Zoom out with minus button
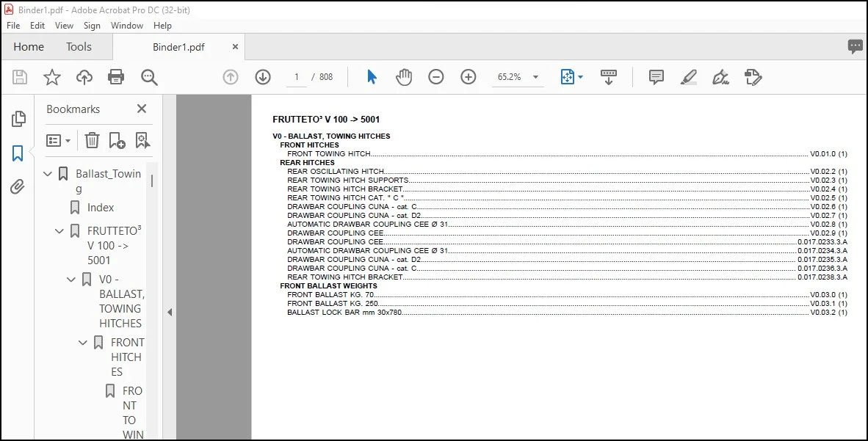 coord(436,77)
